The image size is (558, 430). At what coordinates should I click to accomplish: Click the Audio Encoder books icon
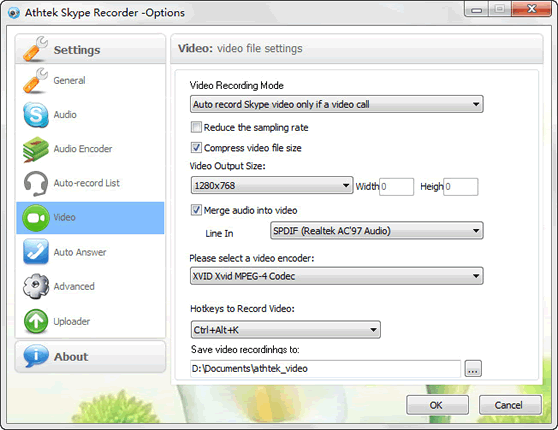36,149
